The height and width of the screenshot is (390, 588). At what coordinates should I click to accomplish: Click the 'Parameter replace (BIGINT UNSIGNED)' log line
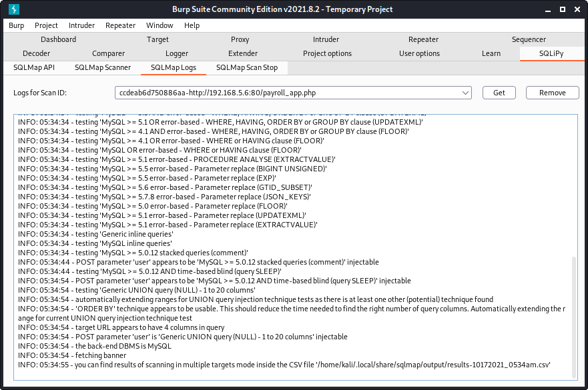pyautogui.click(x=172, y=169)
